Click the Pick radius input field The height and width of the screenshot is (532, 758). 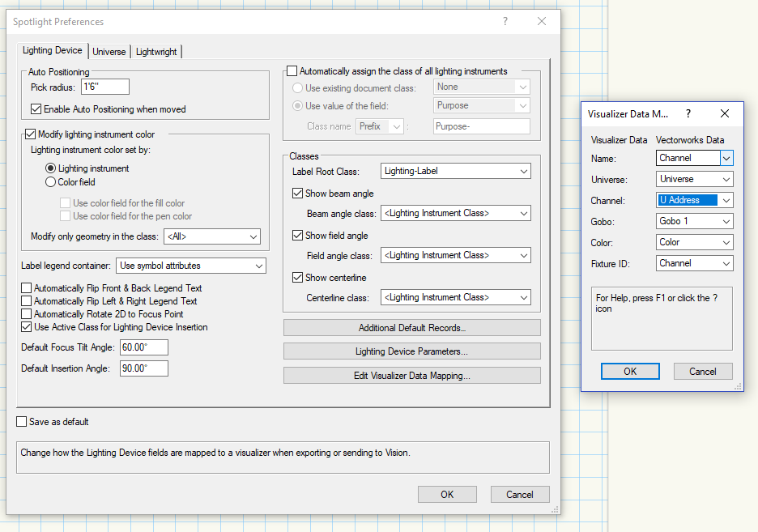(104, 87)
